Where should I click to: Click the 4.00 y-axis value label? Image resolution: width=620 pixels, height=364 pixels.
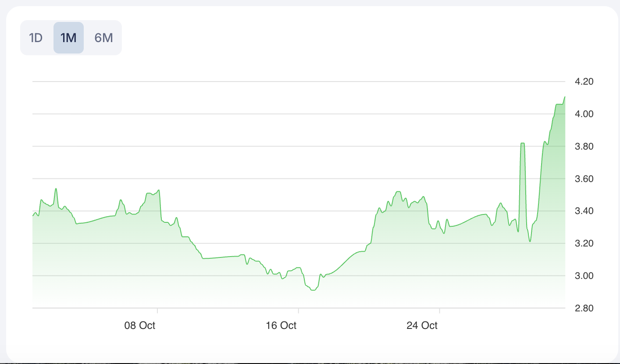(584, 114)
